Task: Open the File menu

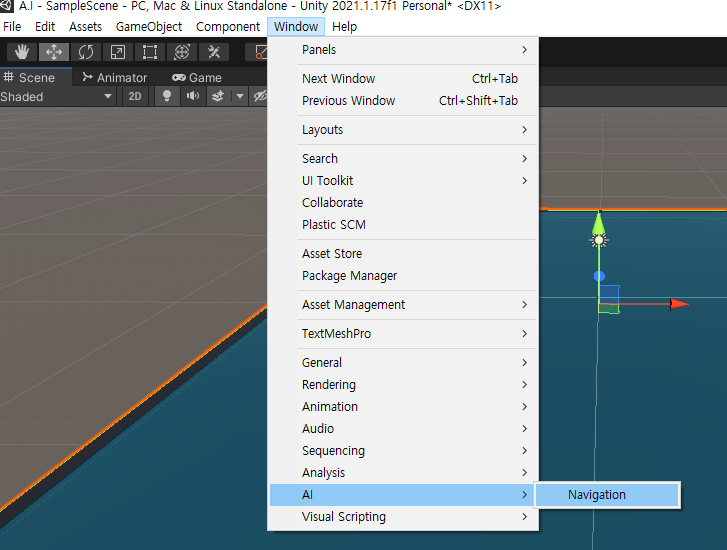Action: pos(12,26)
